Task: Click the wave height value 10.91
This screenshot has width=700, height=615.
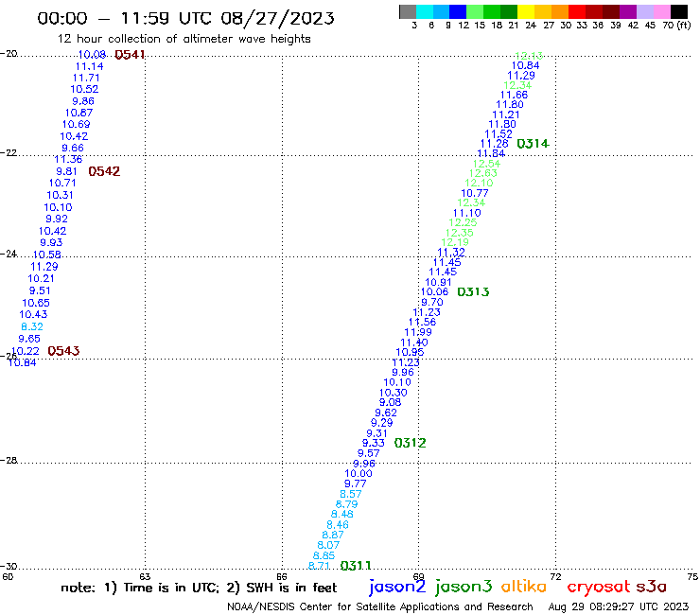Action: 438,282
